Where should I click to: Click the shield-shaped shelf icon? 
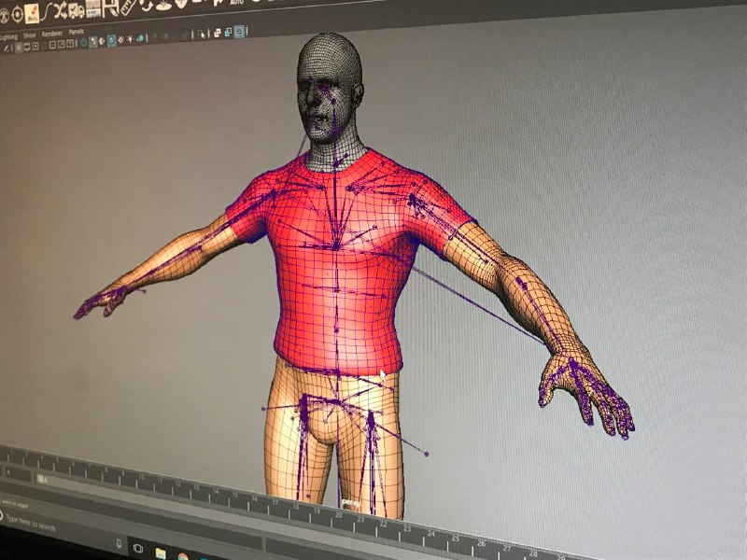(x=181, y=4)
